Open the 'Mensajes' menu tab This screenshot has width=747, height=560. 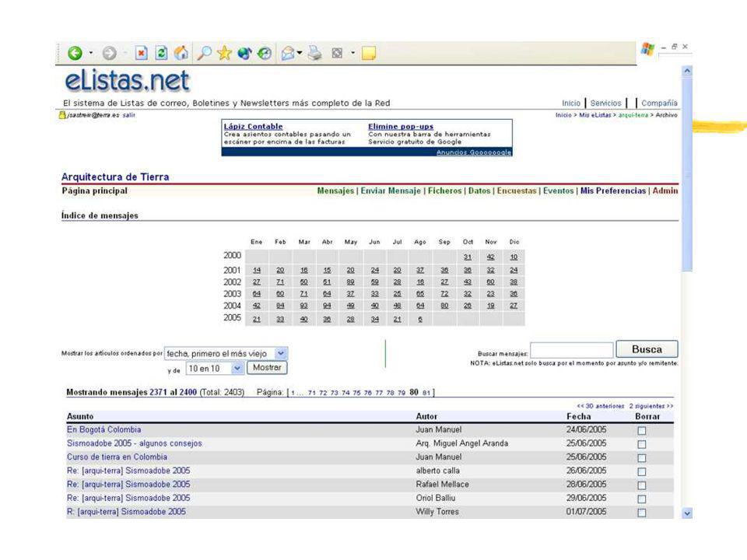coord(335,191)
